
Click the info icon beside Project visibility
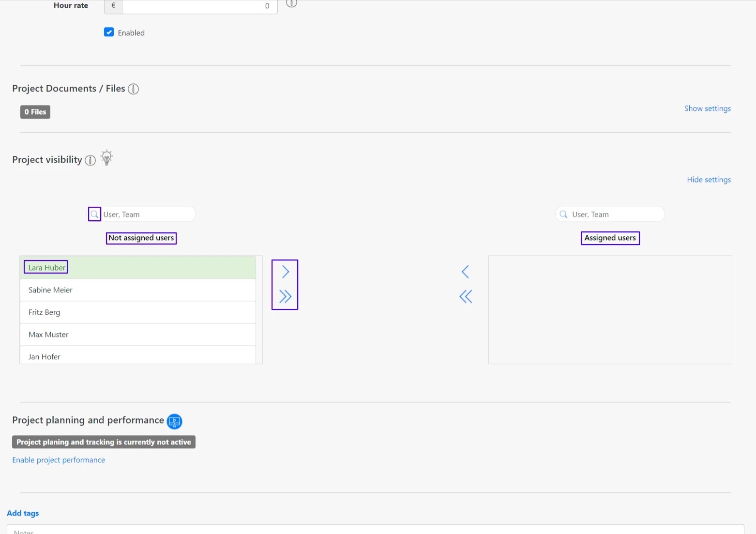90,160
